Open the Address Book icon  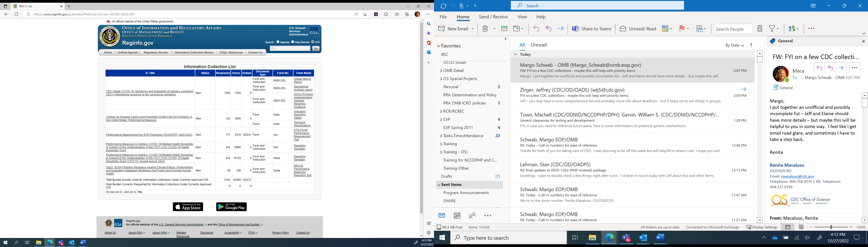click(759, 29)
